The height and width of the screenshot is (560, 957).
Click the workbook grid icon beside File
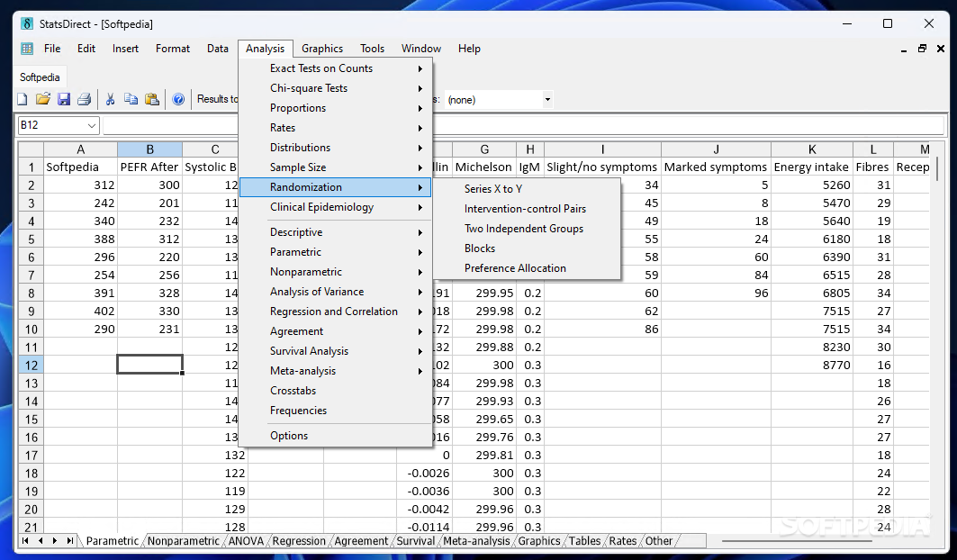tap(27, 49)
